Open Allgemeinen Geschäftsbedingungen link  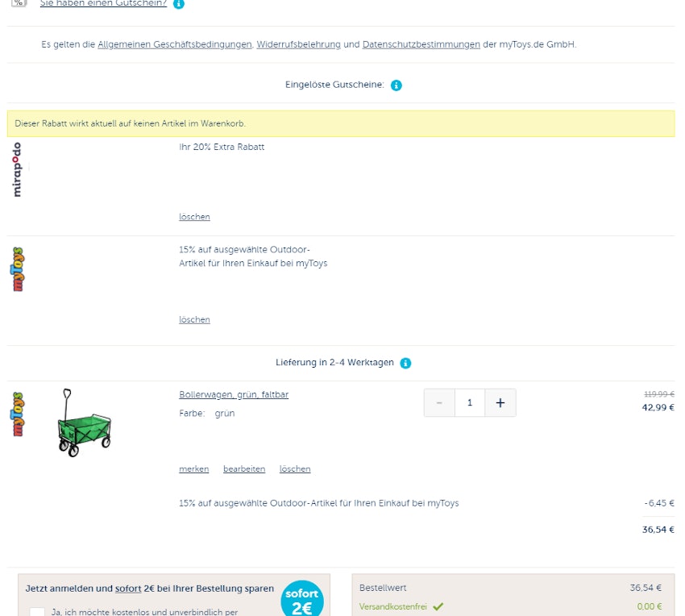175,44
